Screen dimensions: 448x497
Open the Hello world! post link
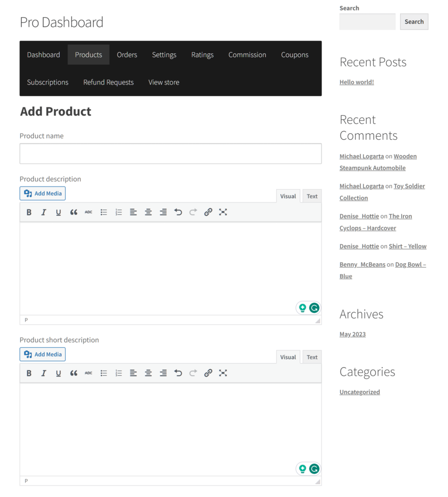[x=356, y=82]
